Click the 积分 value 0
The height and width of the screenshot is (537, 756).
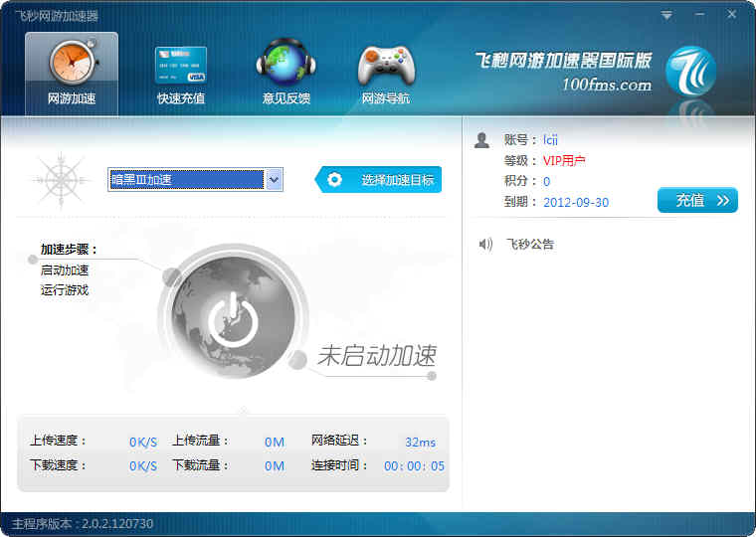click(547, 182)
